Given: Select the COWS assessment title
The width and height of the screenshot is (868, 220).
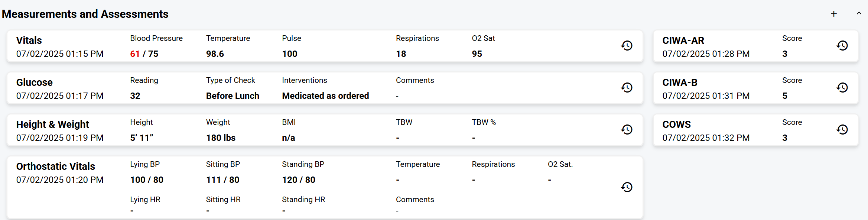Looking at the screenshot, I should point(676,124).
